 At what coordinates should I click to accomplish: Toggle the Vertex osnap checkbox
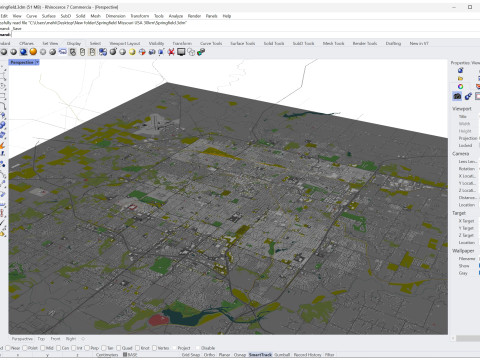coord(154,348)
